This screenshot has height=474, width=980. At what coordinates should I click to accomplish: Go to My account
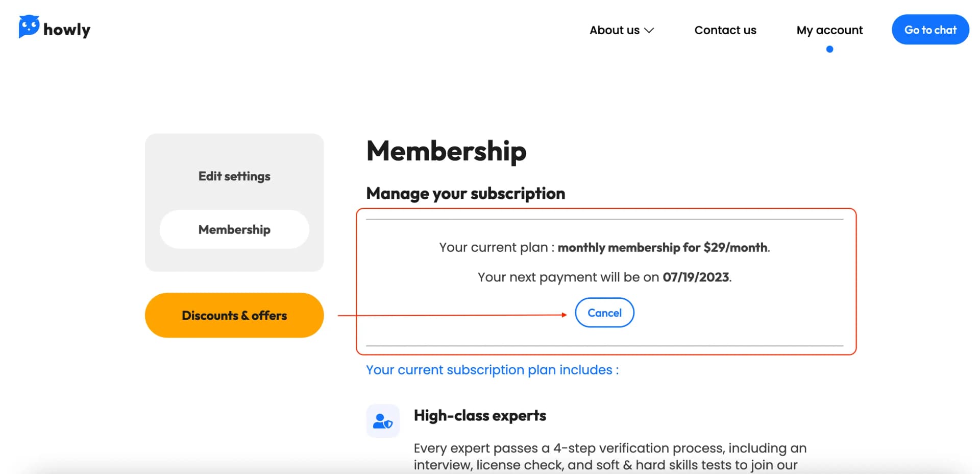point(829,30)
